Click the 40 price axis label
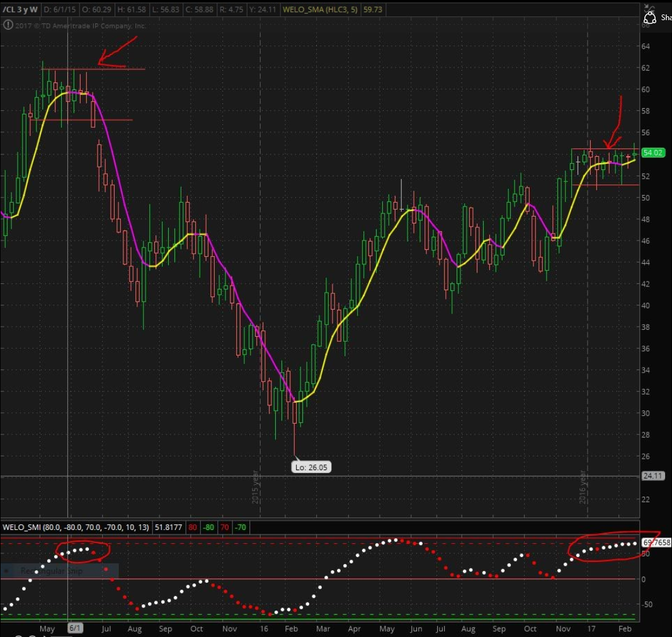672x637 pixels. [x=646, y=305]
